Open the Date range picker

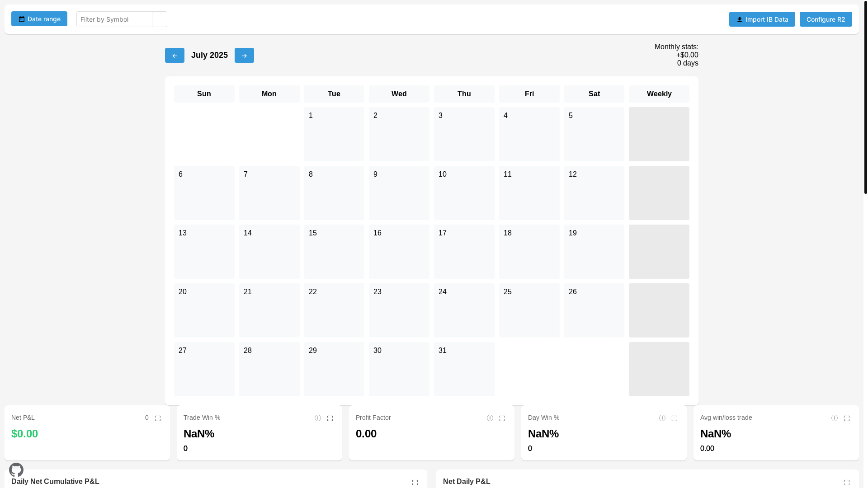click(39, 19)
